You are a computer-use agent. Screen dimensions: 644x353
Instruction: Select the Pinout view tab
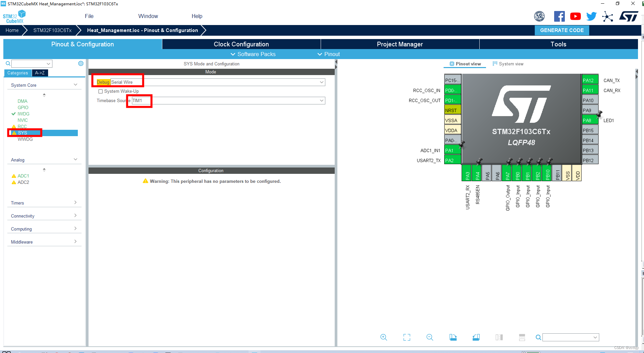[x=465, y=64]
